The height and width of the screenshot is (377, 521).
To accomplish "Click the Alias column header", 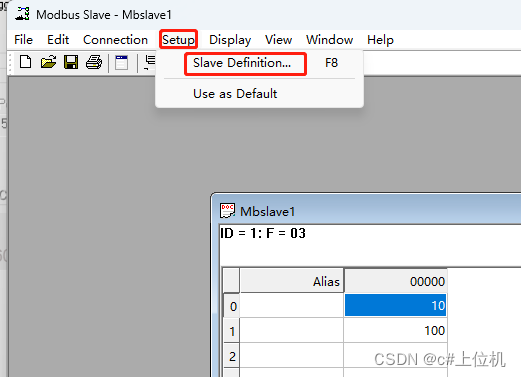I will (292, 281).
